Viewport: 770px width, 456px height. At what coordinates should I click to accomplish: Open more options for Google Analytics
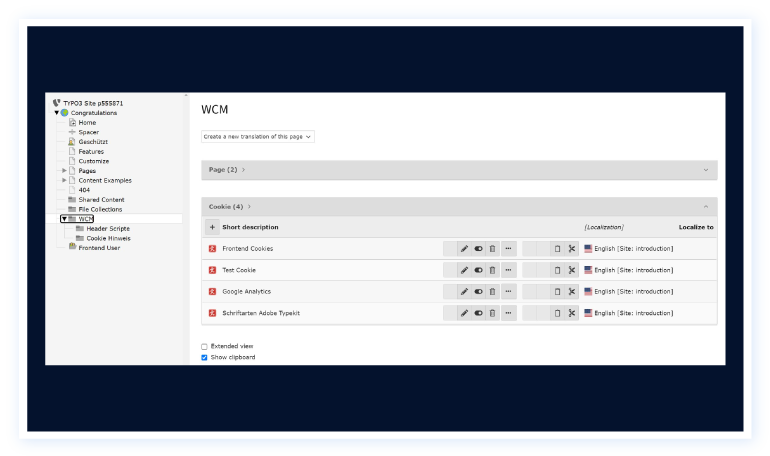click(509, 292)
